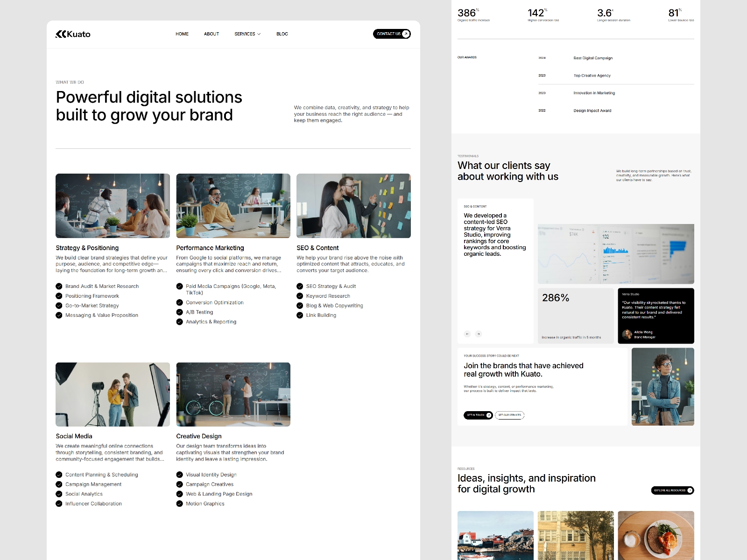
Task: Open the Blog nav item
Action: point(282,34)
